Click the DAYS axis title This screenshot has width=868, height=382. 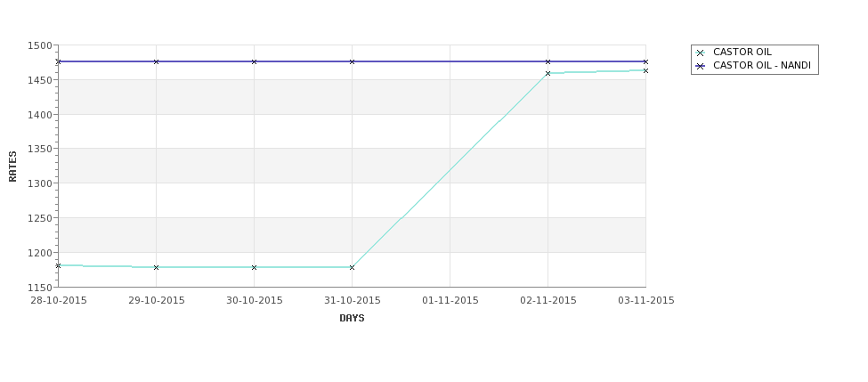352,319
